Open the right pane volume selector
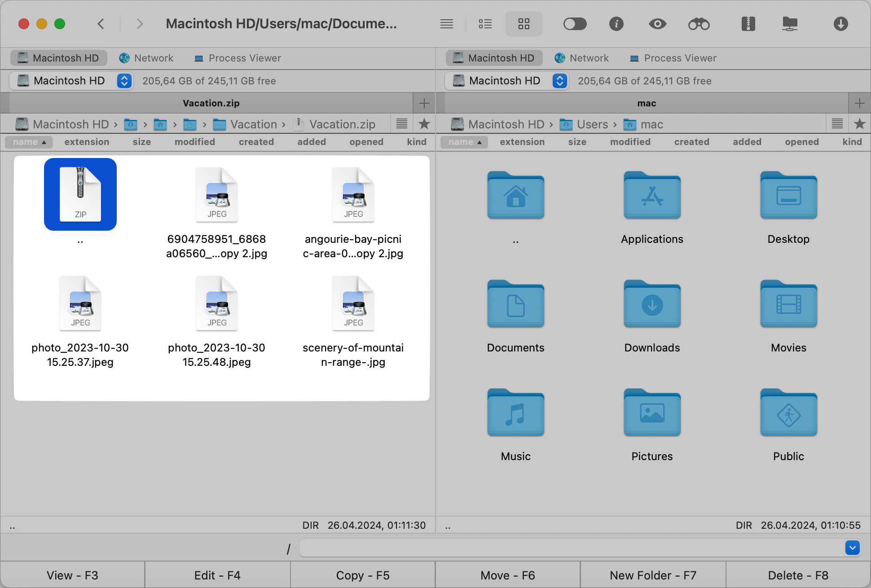The height and width of the screenshot is (588, 871). [559, 81]
